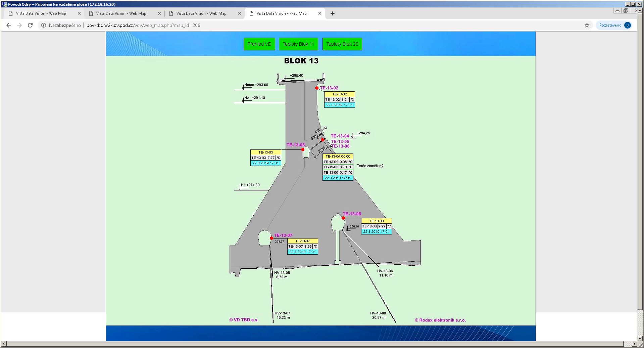
Task: Click the browser Forward arrow
Action: 19,25
